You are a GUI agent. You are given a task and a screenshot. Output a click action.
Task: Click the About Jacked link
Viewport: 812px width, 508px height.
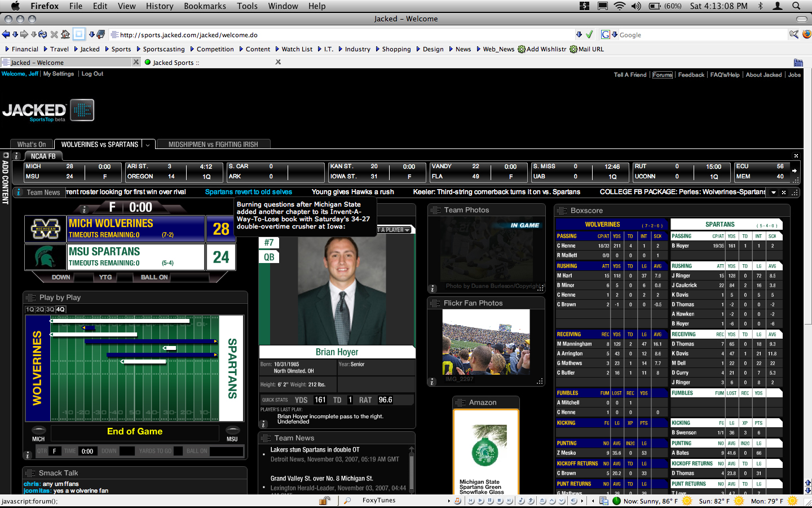[764, 75]
